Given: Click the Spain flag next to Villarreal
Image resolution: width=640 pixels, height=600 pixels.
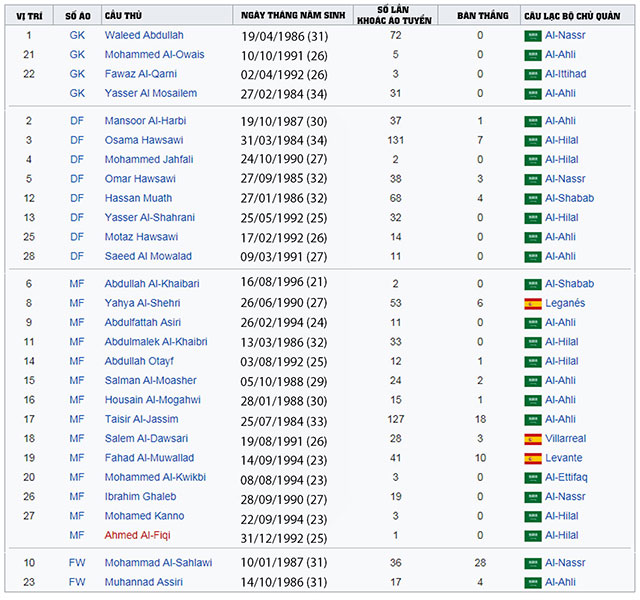Looking at the screenshot, I should tap(533, 439).
